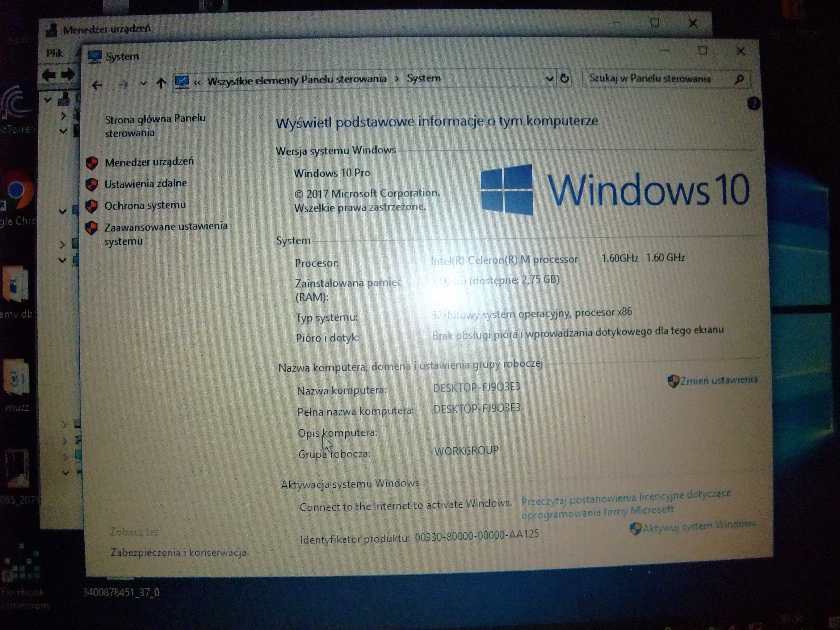Viewport: 840px width, 630px height.
Task: Expand address bar history dropdown
Action: 549,79
